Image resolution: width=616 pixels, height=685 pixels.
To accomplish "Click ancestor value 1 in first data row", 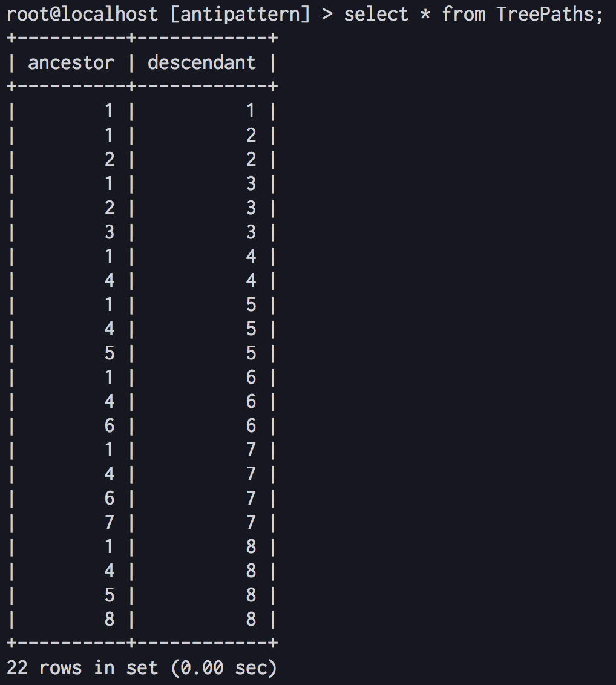I will coord(109,111).
